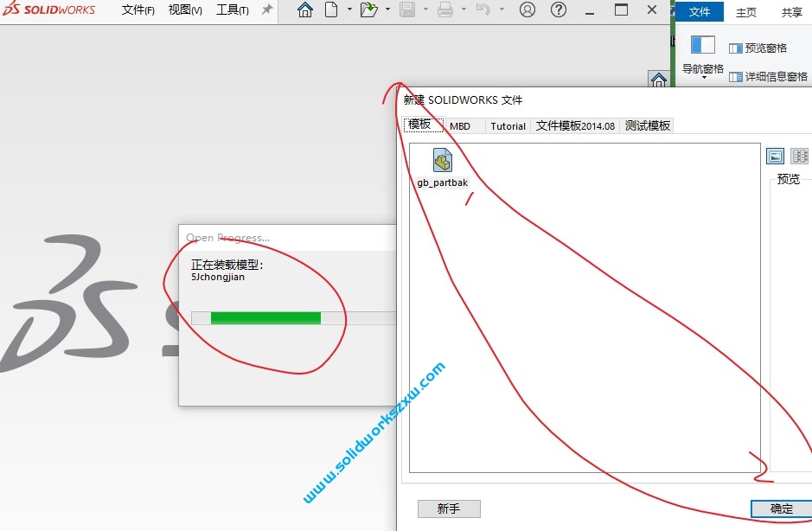Click the 新手 button in the dialog
The width and height of the screenshot is (812, 531).
449,509
